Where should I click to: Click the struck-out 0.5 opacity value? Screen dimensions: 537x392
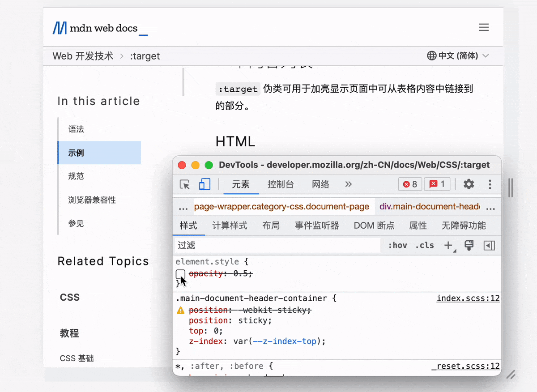coord(242,274)
